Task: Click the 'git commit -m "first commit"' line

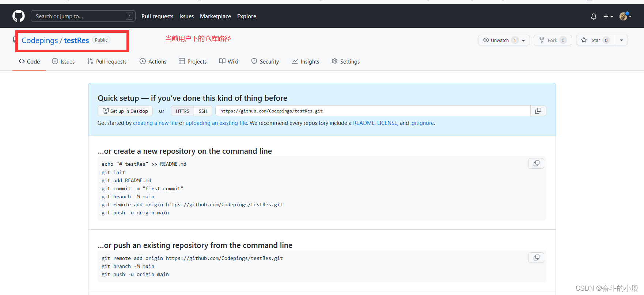Action: pos(143,188)
